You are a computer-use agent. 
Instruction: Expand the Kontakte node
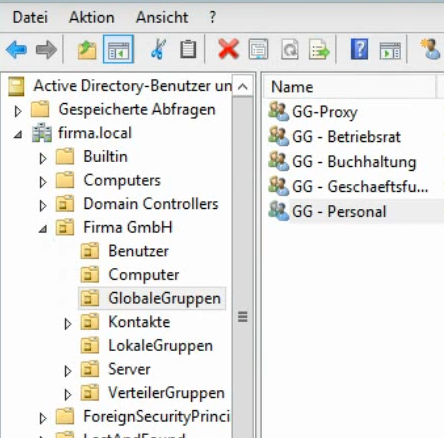point(68,324)
